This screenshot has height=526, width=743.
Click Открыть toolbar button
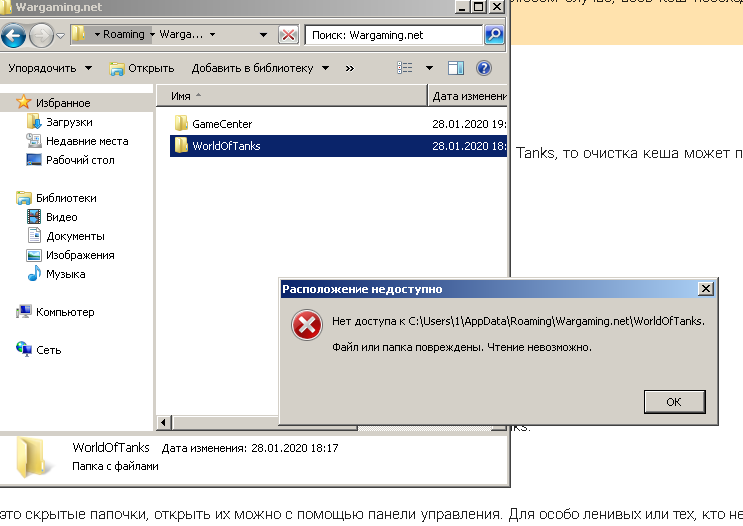pos(142,69)
